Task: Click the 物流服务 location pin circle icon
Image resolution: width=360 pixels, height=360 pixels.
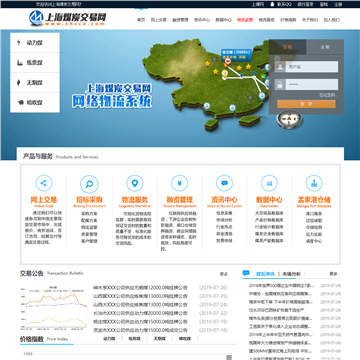Action: [135, 183]
